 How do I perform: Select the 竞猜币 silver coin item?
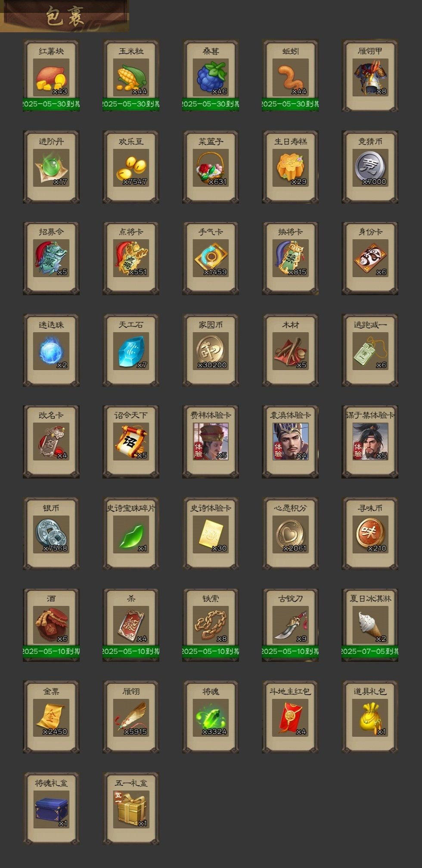point(370,167)
